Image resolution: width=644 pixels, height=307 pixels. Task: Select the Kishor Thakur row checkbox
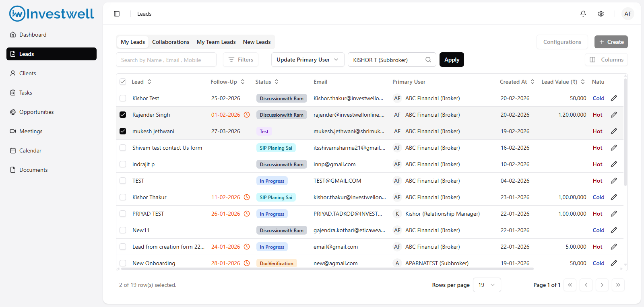point(123,197)
